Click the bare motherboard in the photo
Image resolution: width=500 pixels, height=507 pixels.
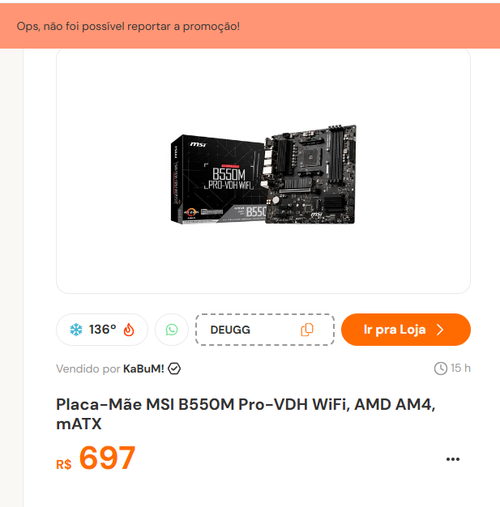coord(311,174)
